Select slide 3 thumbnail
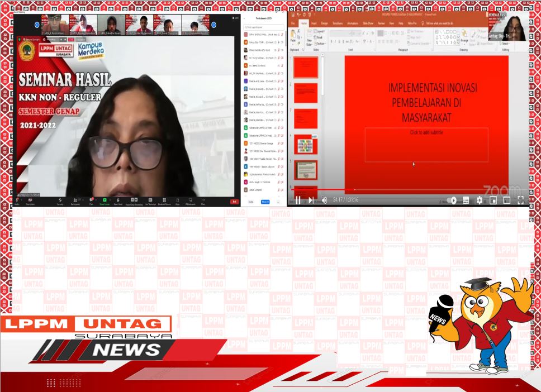This screenshot has height=392, width=541. [x=306, y=118]
